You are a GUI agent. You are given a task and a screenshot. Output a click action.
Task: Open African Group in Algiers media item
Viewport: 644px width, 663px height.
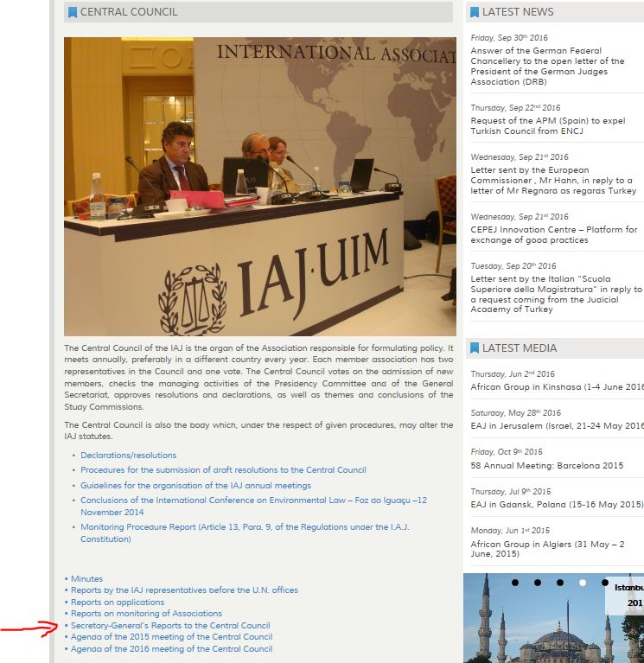547,549
